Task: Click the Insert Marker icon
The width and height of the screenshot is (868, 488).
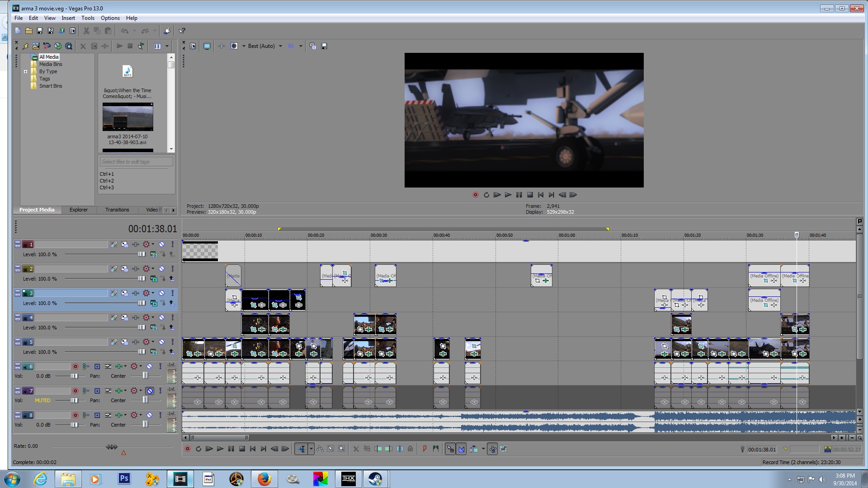Action: point(425,449)
